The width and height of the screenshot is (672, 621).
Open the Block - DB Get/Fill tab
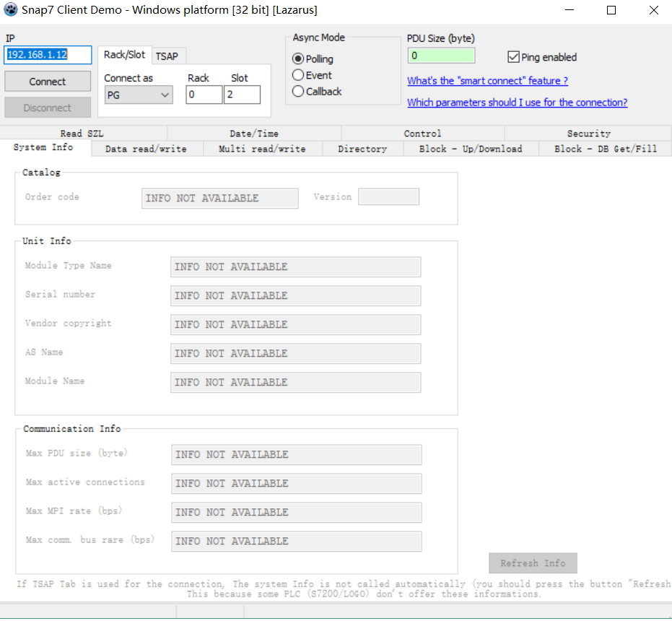tap(605, 149)
